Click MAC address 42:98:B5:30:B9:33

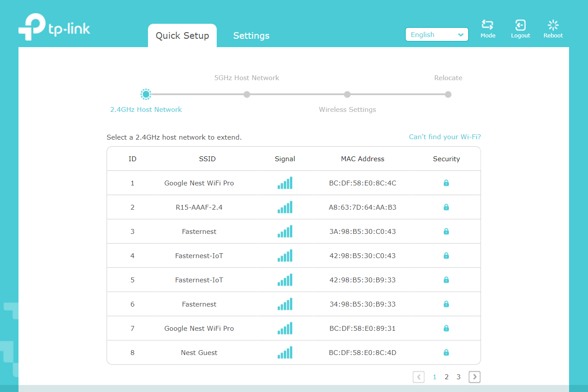362,280
